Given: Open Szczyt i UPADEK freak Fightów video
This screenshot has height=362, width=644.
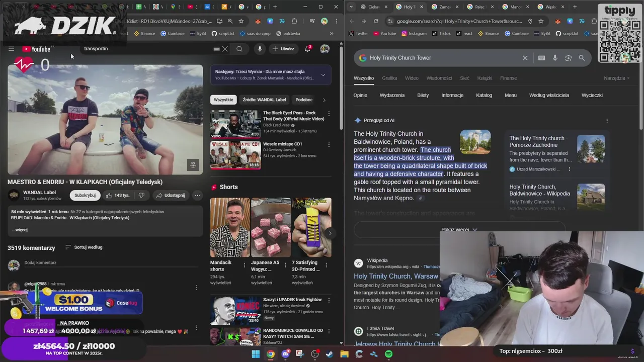Looking at the screenshot, I should pos(235,310).
